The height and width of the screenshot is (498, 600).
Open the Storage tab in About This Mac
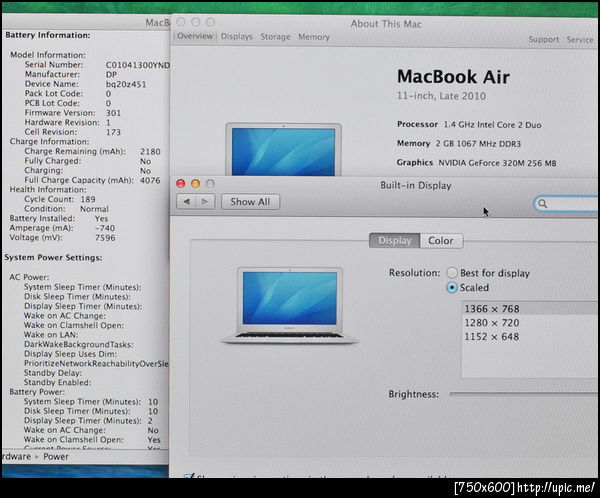coord(276,37)
